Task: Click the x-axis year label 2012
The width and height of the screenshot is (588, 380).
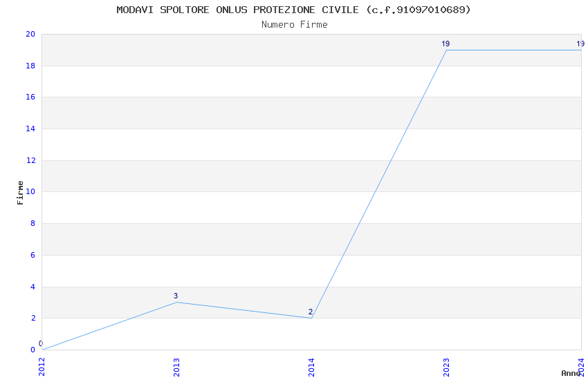Action: coord(42,367)
